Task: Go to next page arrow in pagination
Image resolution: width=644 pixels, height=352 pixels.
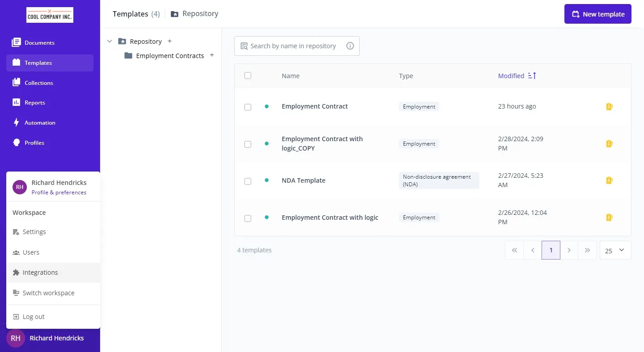Action: (x=569, y=250)
